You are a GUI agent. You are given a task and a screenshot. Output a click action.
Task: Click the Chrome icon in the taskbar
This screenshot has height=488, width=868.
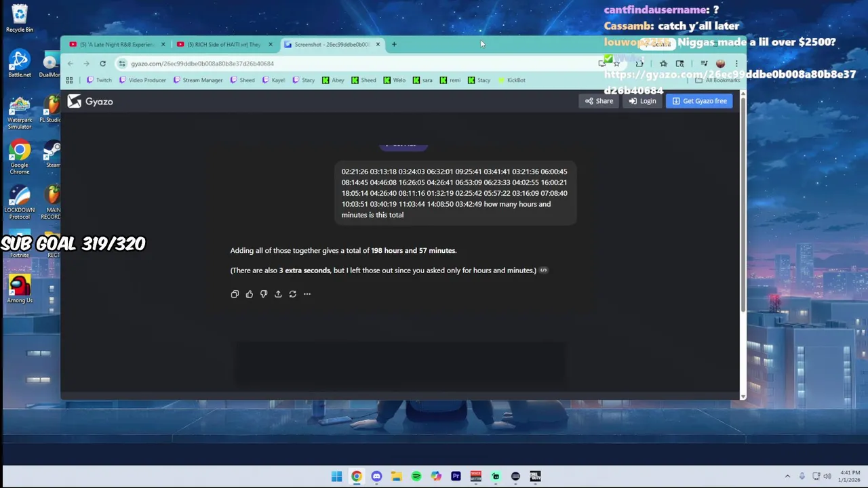pos(356,476)
